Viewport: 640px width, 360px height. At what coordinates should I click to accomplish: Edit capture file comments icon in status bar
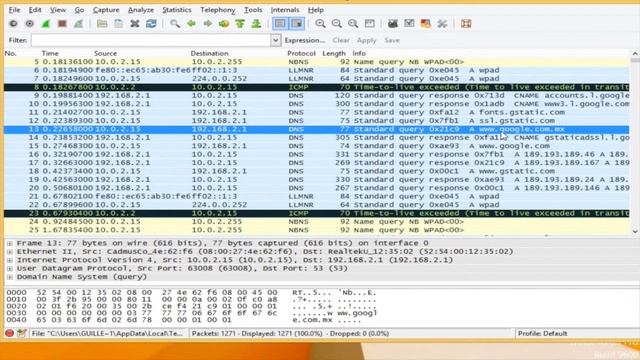pos(22,333)
